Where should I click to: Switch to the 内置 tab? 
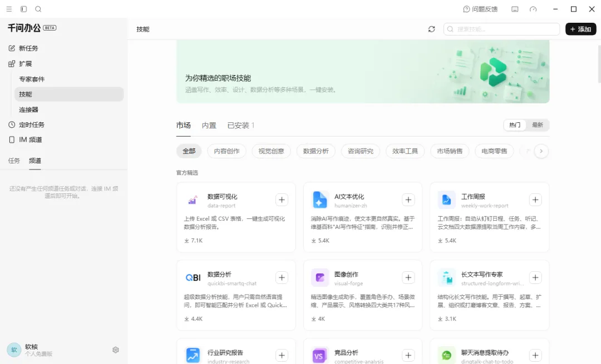pyautogui.click(x=209, y=125)
